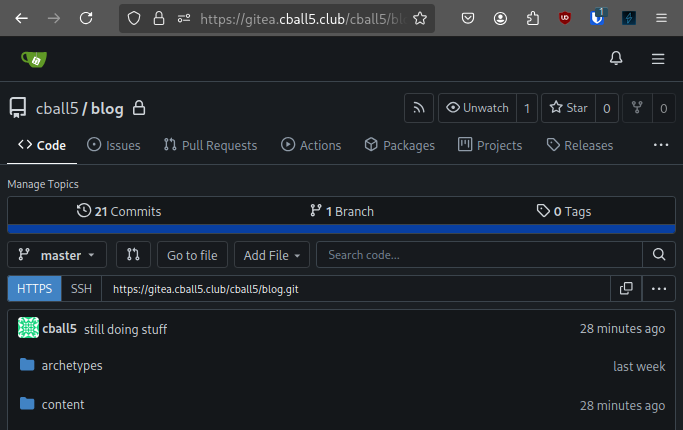This screenshot has width=683, height=430.
Task: Select the Code tab
Action: click(42, 145)
